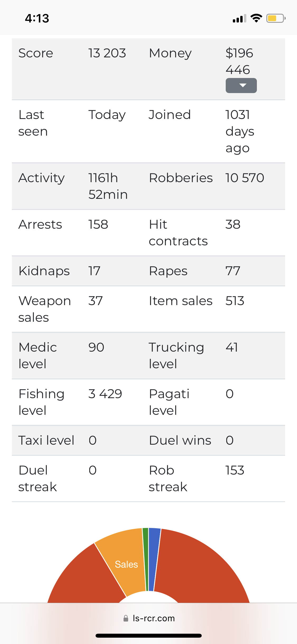Tap the battery indicator icon
The height and width of the screenshot is (644, 297).
tap(276, 18)
